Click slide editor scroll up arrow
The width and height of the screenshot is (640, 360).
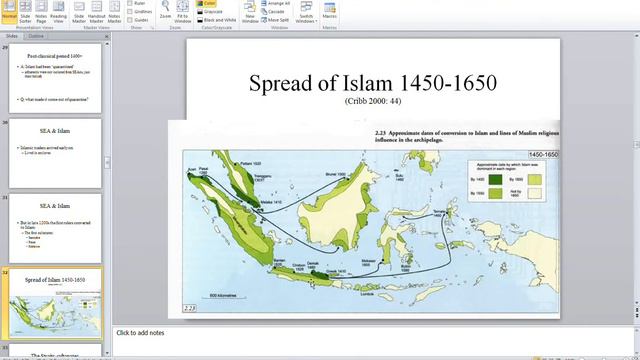point(636,36)
